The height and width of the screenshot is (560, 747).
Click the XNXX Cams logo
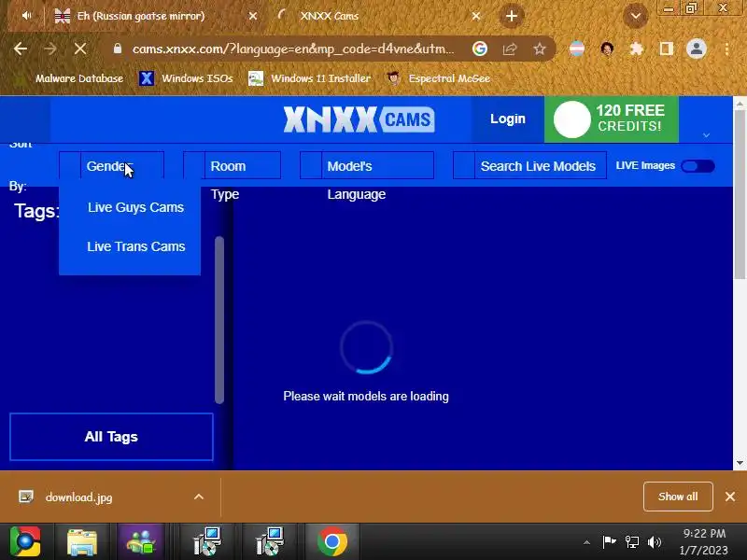[x=359, y=119]
